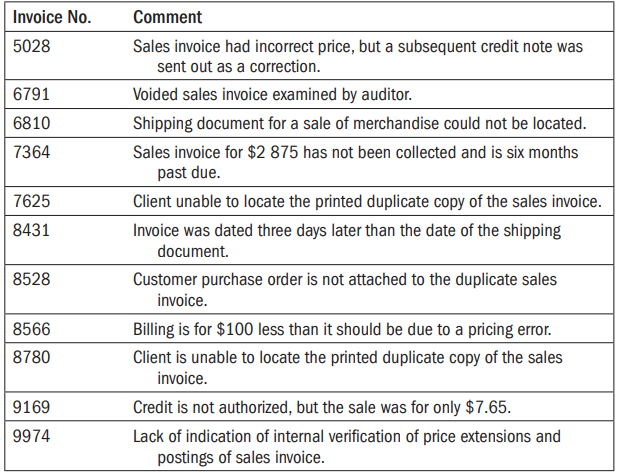
Task: Select invoice number 8431
Action: 32,230
